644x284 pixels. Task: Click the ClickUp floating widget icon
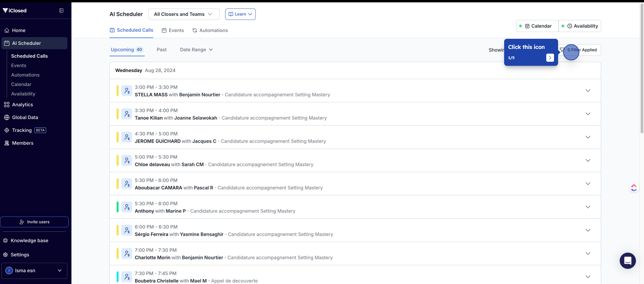click(x=634, y=188)
